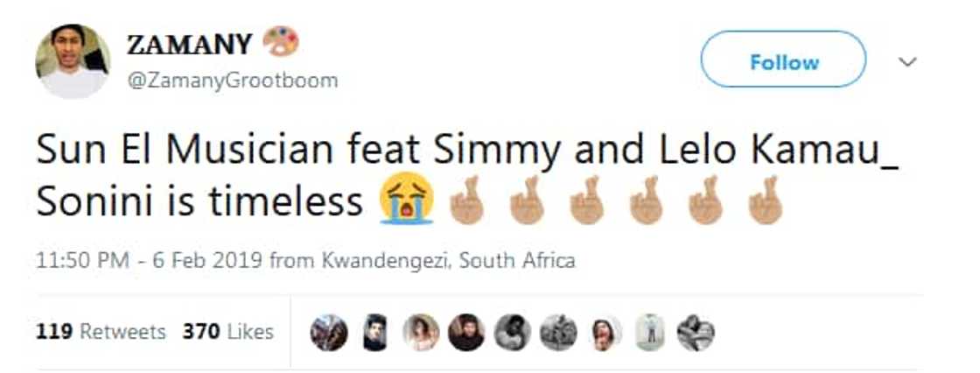Click the eighth liker avatar with standing figure
This screenshot has width=980, height=373.
[x=649, y=333]
